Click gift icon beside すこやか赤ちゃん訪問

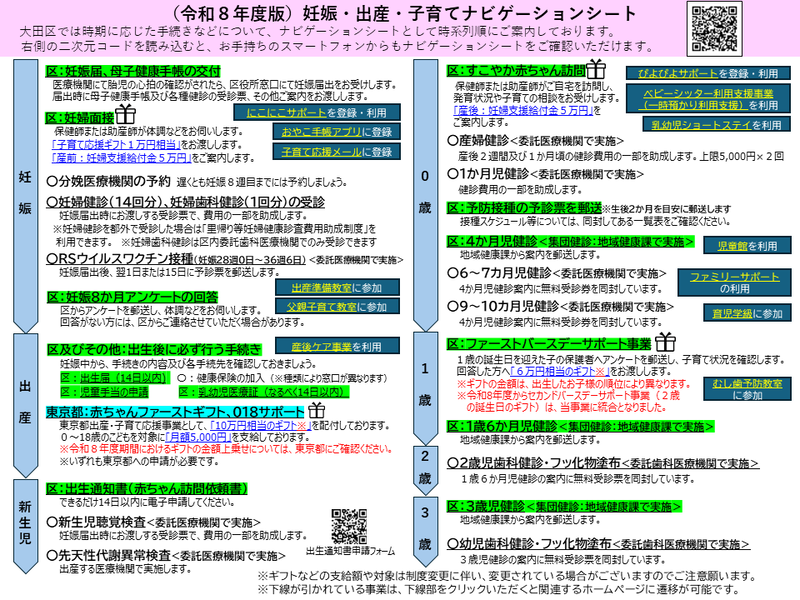(x=597, y=68)
